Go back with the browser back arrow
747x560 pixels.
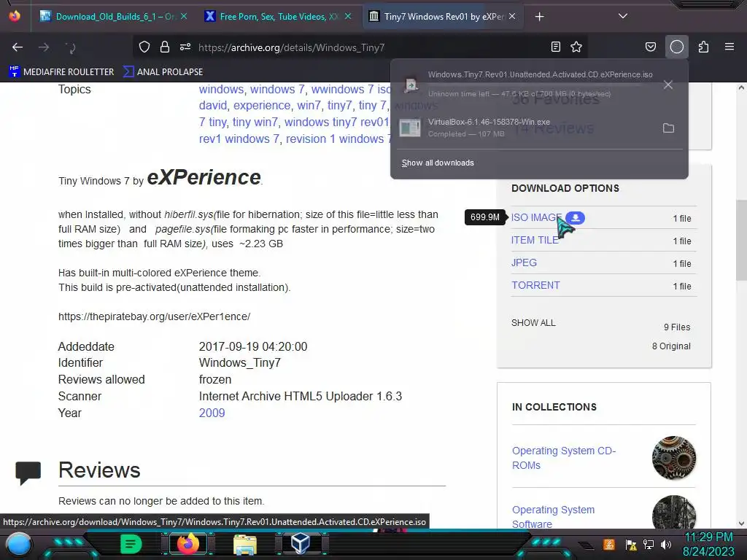click(18, 47)
